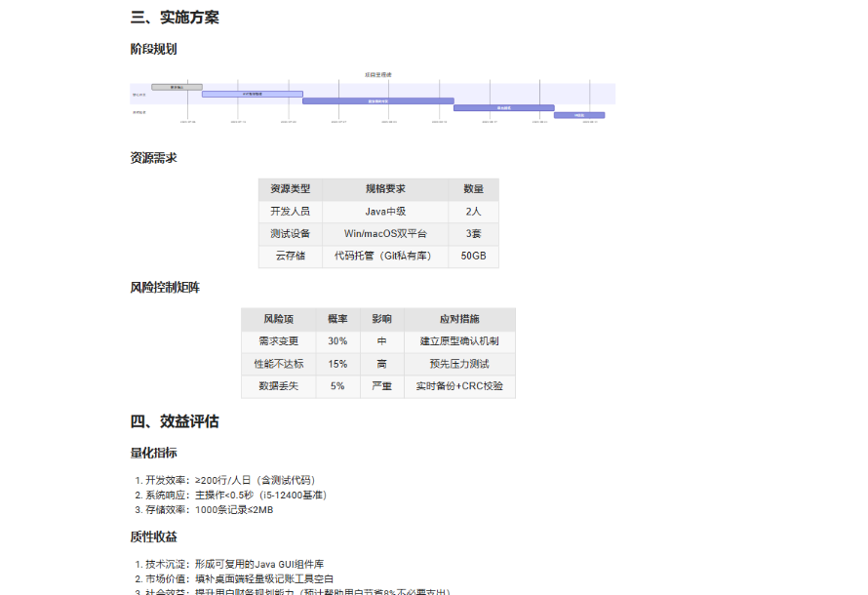Select the 资源需求 subheading

[x=153, y=158]
